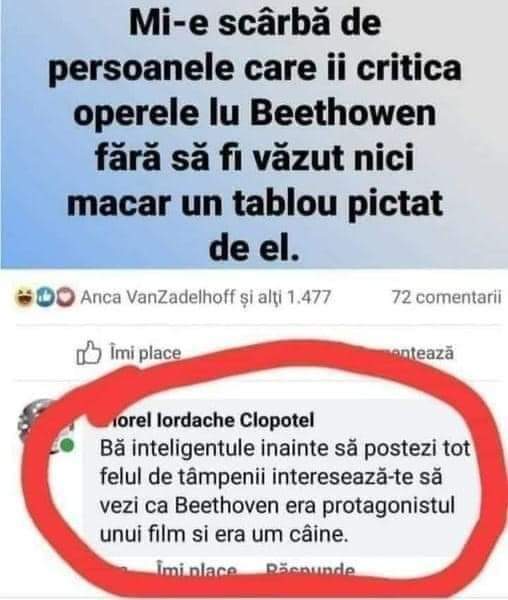The height and width of the screenshot is (600, 508).
Task: Click the laughing Haha reaction emoji
Action: 24,297
